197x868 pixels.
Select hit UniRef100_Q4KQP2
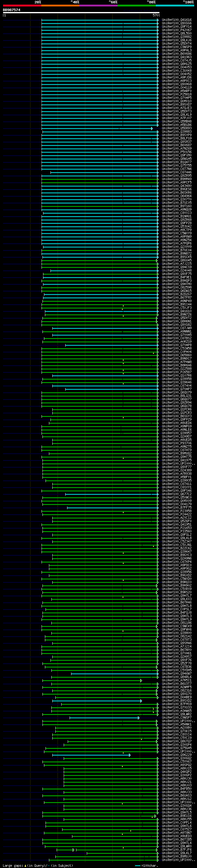177,772
